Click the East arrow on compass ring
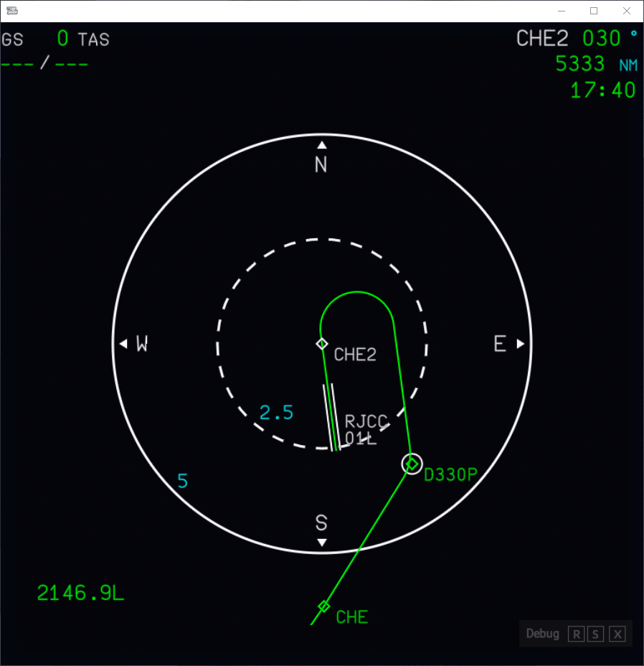 coord(521,344)
